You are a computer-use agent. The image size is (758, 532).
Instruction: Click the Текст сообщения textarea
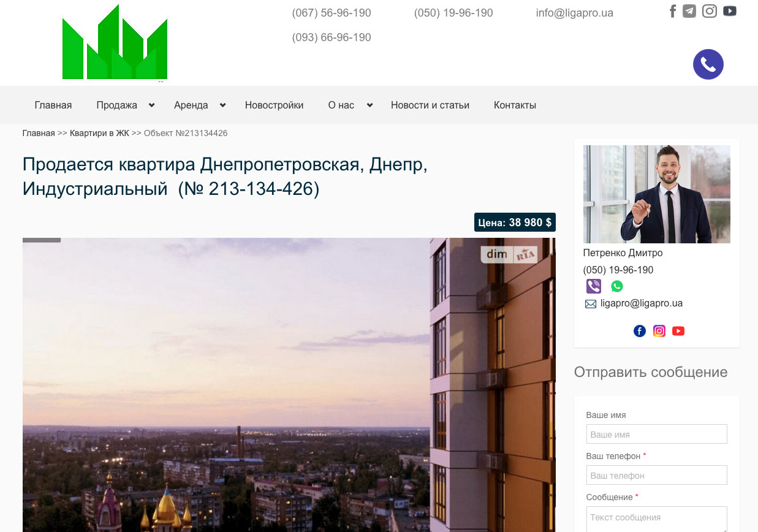pyautogui.click(x=657, y=519)
